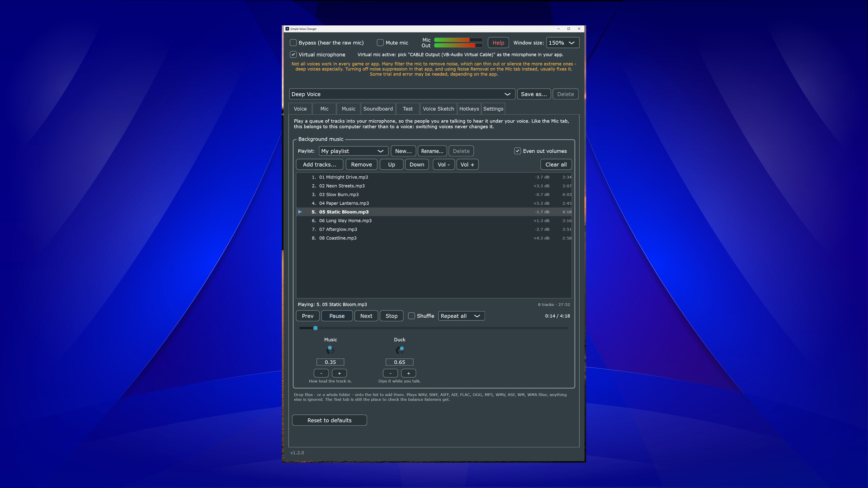Move the track Down
The image size is (868, 488).
click(417, 164)
